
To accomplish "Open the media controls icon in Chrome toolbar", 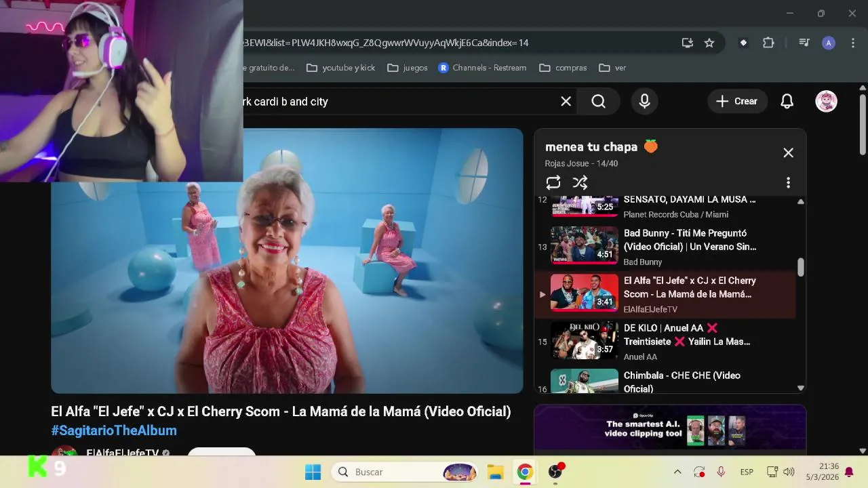I will click(x=804, y=43).
